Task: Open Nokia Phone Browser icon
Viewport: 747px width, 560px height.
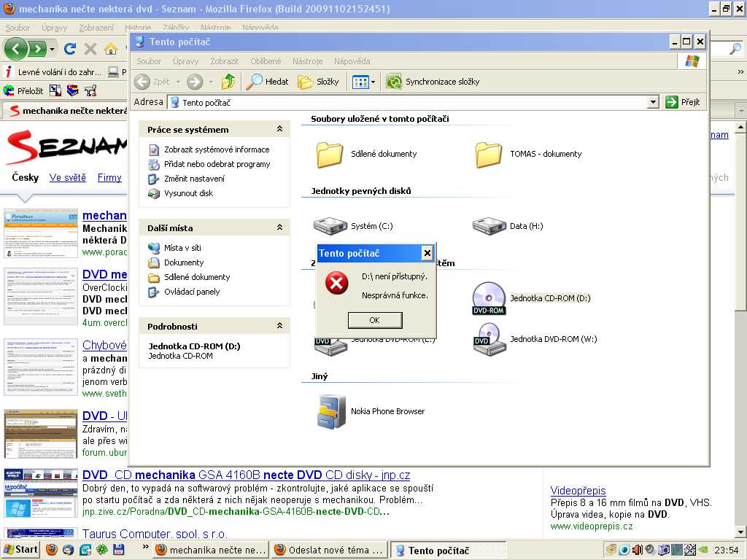Action: 331,411
